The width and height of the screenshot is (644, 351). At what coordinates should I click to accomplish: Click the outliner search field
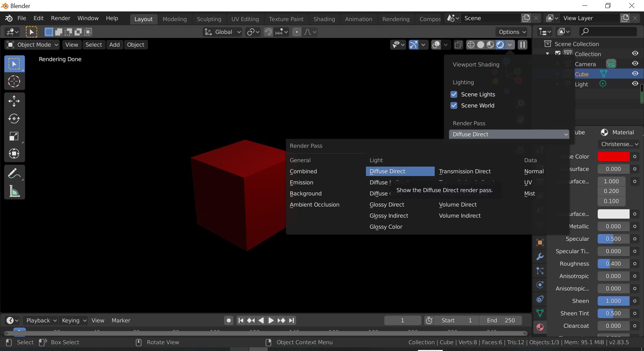tap(608, 31)
